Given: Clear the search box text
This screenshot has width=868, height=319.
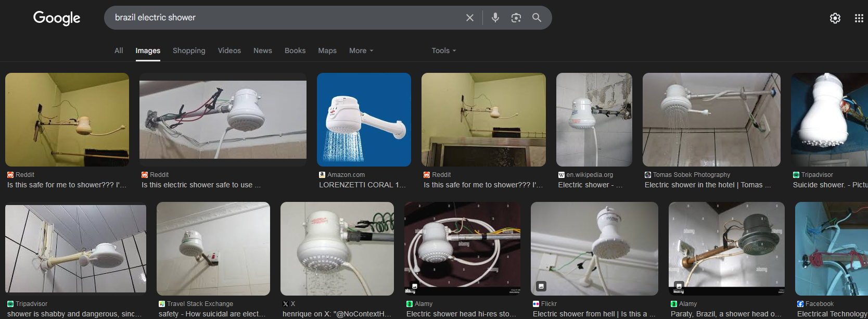Looking at the screenshot, I should (470, 18).
